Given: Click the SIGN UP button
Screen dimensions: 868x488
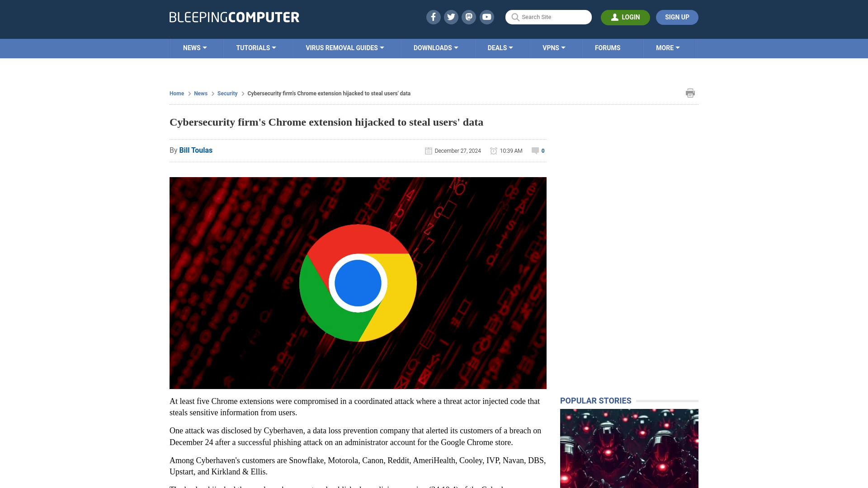Looking at the screenshot, I should point(677,17).
